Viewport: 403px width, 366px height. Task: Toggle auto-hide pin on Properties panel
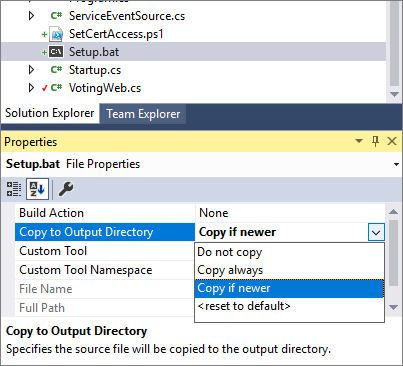point(375,141)
